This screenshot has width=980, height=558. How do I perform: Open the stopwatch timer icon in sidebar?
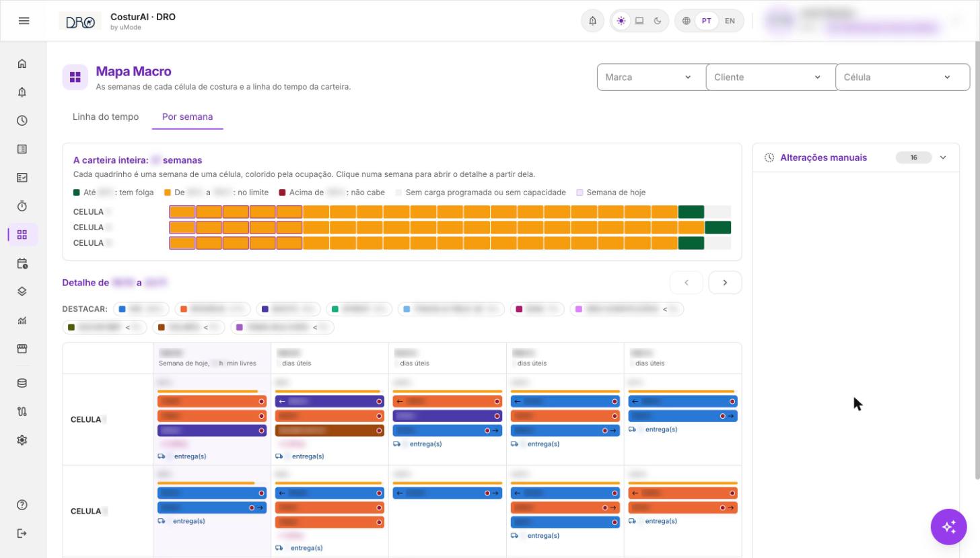(x=22, y=206)
